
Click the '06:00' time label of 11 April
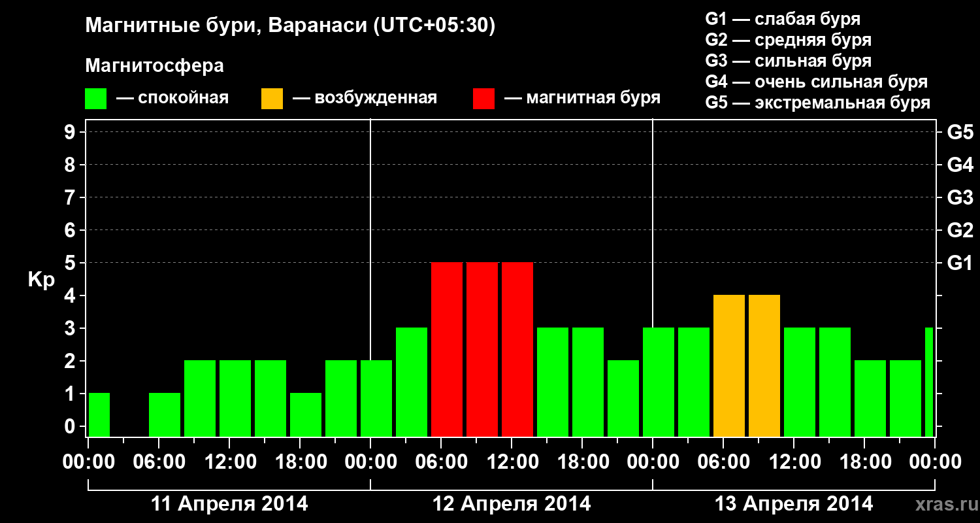pyautogui.click(x=159, y=462)
